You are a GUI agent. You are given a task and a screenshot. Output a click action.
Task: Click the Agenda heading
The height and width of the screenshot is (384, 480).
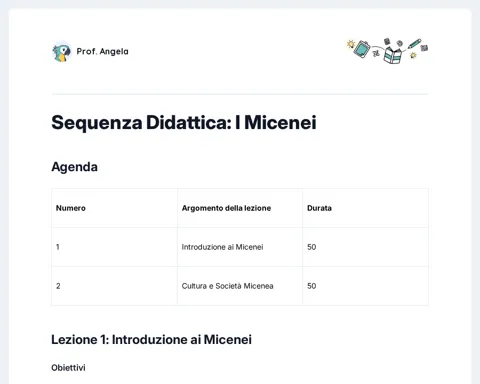click(74, 167)
